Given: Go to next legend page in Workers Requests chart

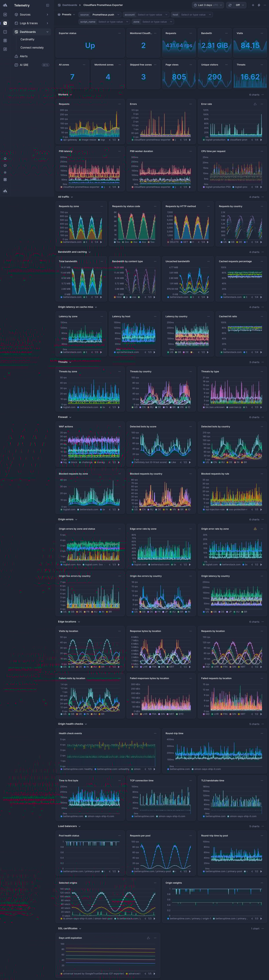Looking at the screenshot, I should [x=118, y=140].
